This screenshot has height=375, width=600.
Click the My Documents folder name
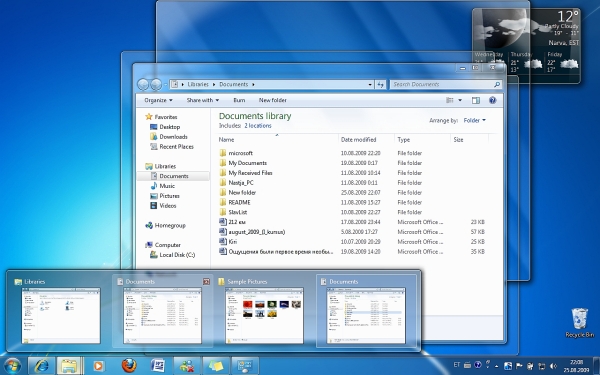pyautogui.click(x=248, y=163)
